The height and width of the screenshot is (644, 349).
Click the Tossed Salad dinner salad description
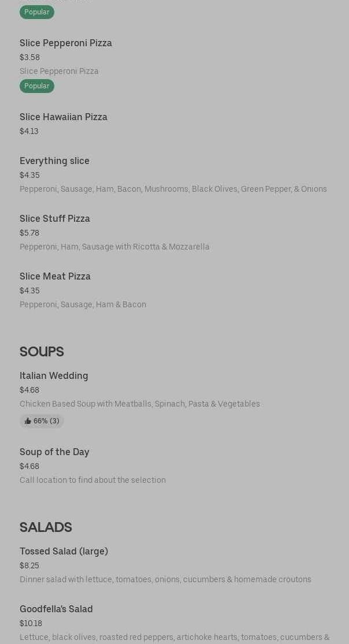click(x=165, y=579)
